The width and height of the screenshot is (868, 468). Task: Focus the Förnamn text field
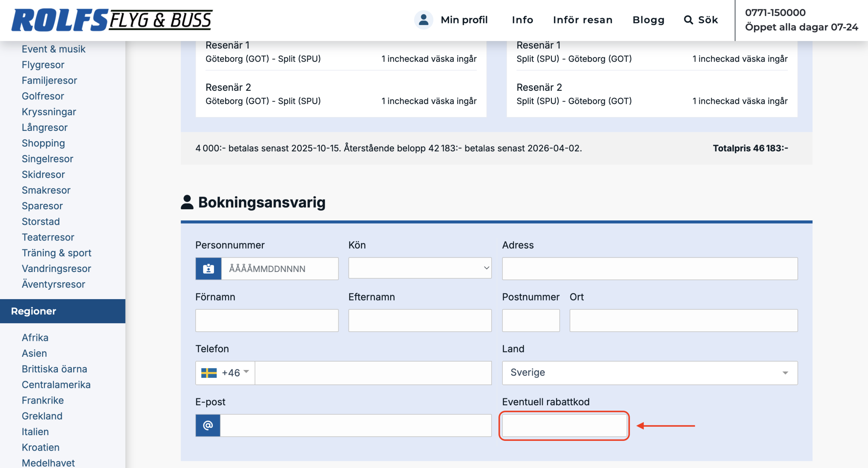(267, 320)
